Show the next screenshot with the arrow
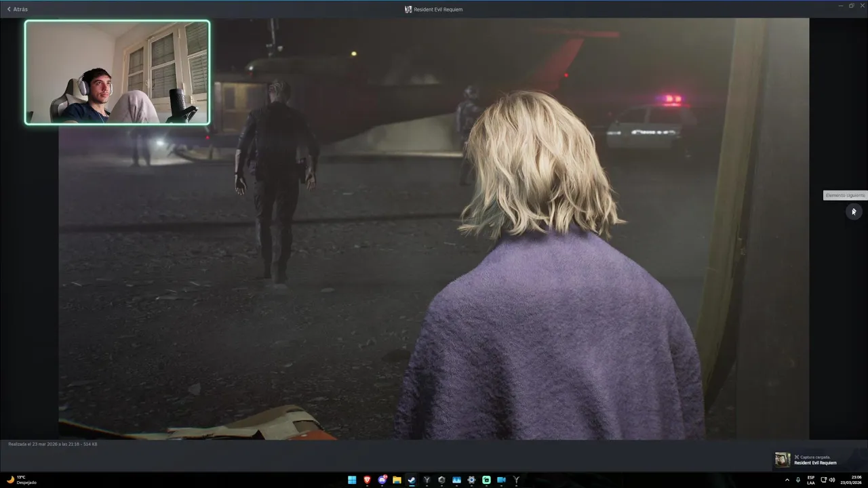The height and width of the screenshot is (488, 868). [854, 212]
